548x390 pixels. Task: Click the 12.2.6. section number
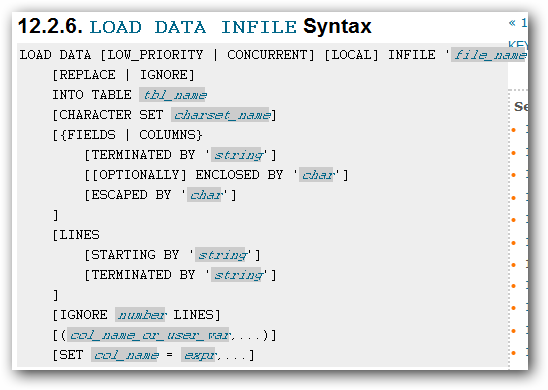click(50, 26)
